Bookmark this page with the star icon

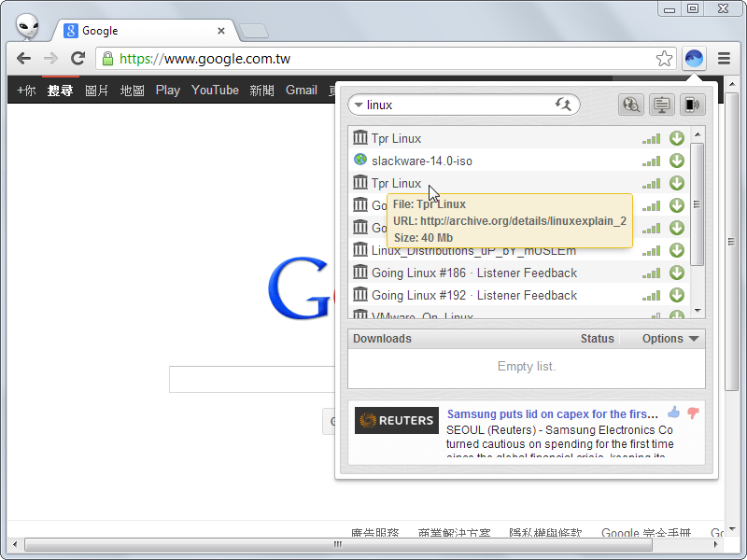point(664,59)
